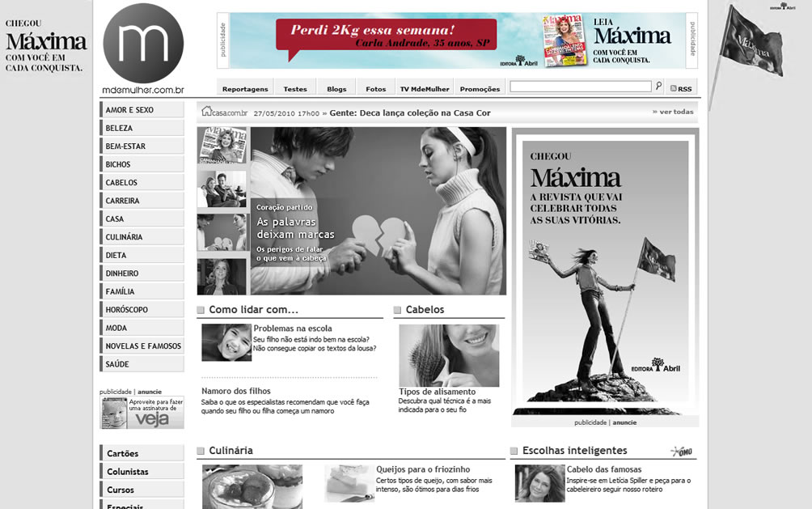The image size is (812, 509).
Task: Click the cheese photo thumbnail
Action: 349,483
